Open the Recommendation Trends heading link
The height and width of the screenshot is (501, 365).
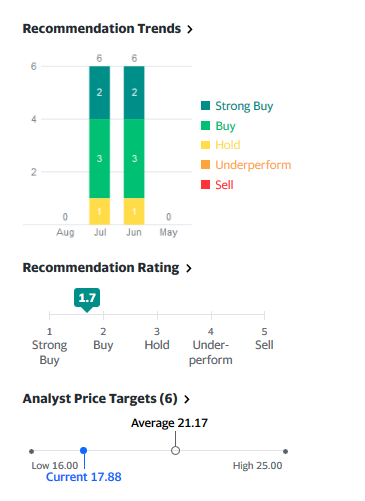(102, 29)
